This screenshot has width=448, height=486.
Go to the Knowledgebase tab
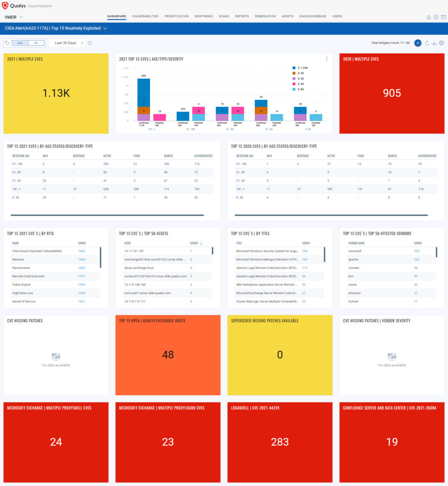pos(312,16)
